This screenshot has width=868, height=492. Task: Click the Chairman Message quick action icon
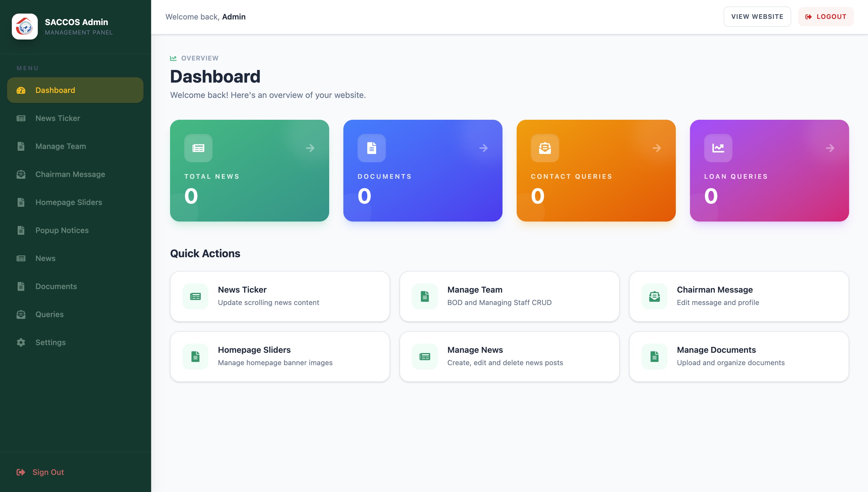pos(655,296)
